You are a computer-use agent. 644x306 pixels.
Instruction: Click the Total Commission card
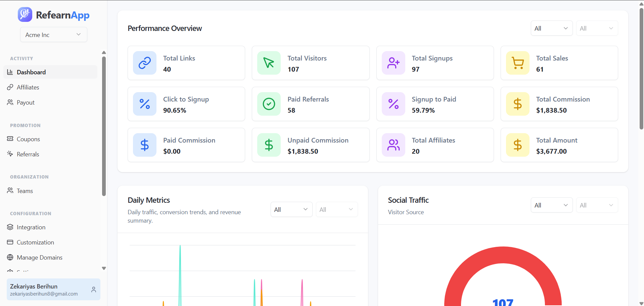[559, 104]
